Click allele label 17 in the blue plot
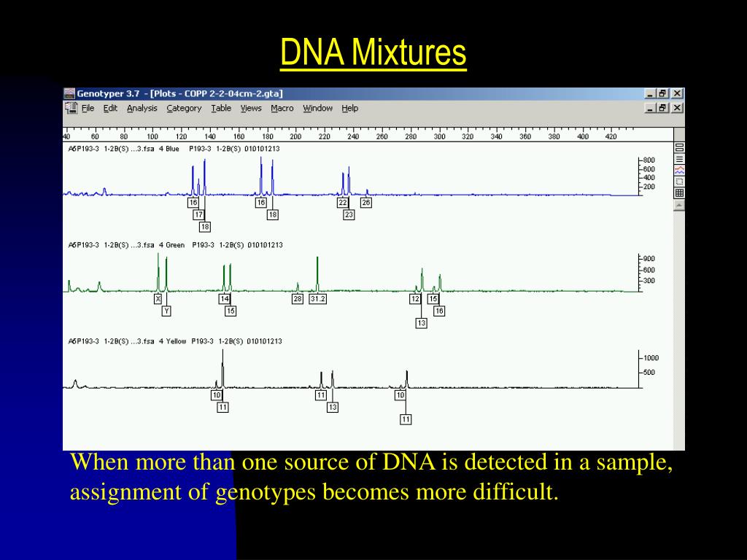 coord(198,215)
